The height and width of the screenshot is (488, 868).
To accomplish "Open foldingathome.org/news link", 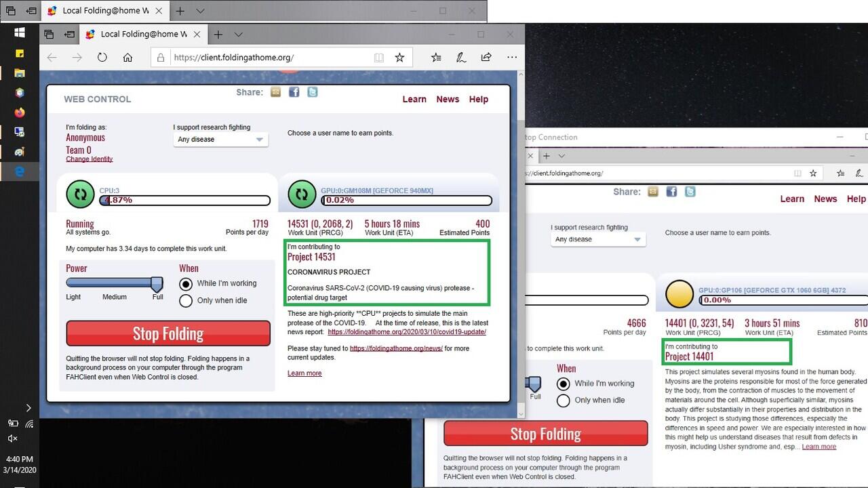I will pyautogui.click(x=396, y=348).
